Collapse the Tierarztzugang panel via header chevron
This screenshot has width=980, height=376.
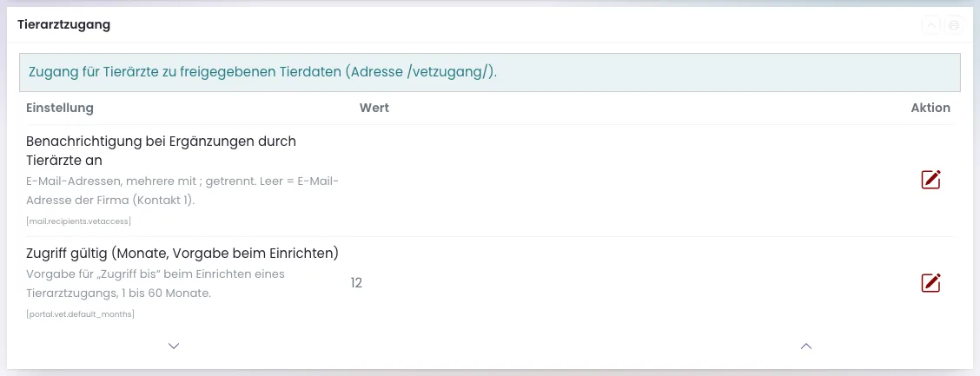(930, 25)
